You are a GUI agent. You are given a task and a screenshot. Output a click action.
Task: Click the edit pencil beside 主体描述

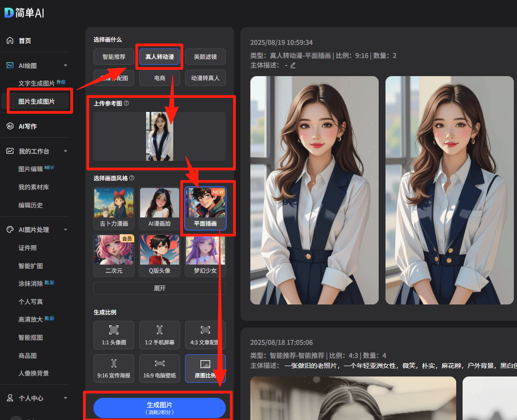[293, 65]
